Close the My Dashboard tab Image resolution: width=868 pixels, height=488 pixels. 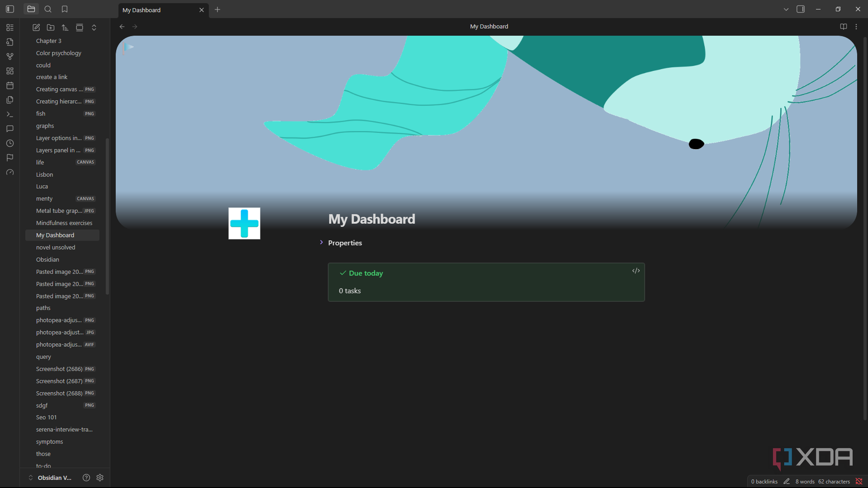pyautogui.click(x=202, y=10)
